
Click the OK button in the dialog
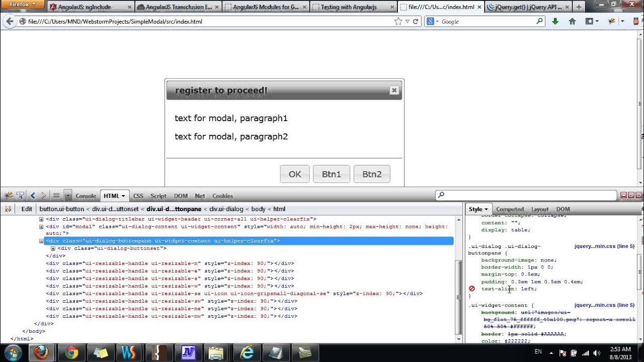[295, 174]
